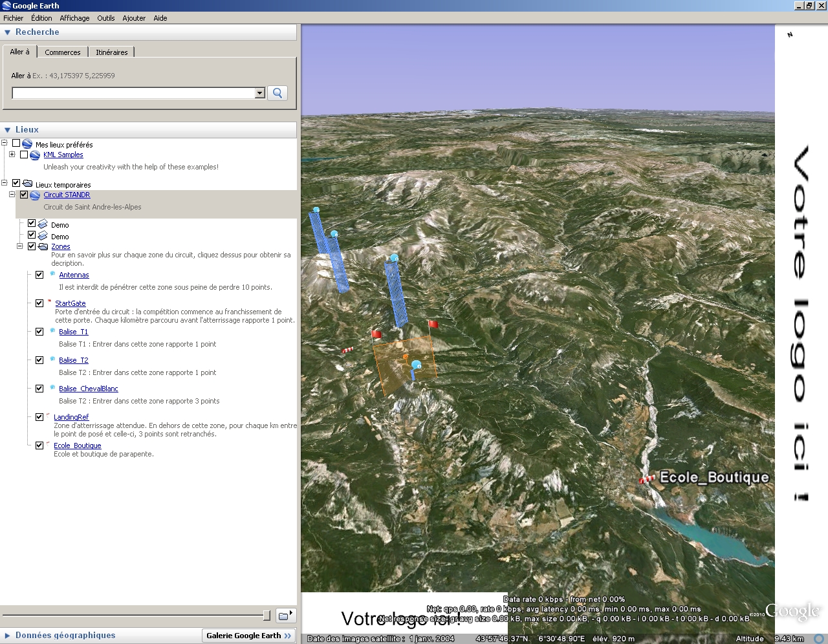This screenshot has width=828, height=644.
Task: Open Galerie Google Earth
Action: point(249,636)
